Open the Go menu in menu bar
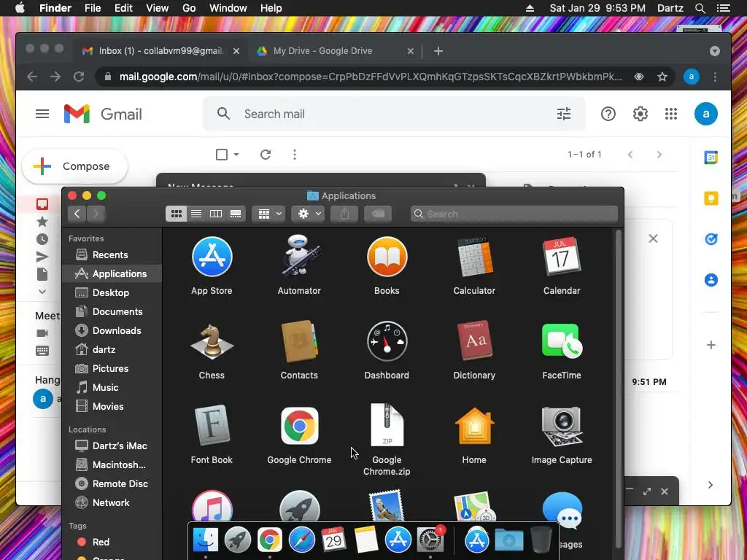Screen dimensions: 747x560 coord(189,8)
